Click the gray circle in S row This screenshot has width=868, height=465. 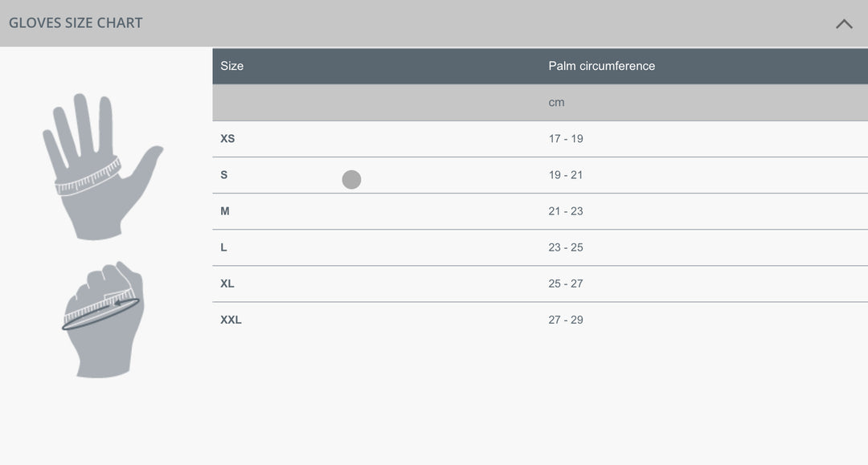351,180
